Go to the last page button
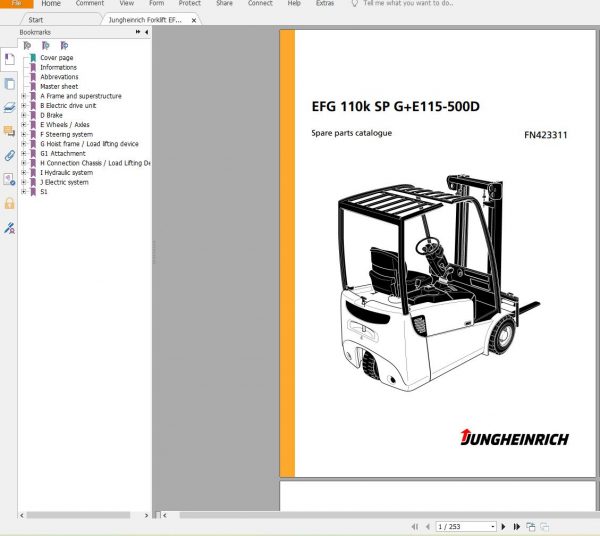 pyautogui.click(x=517, y=527)
